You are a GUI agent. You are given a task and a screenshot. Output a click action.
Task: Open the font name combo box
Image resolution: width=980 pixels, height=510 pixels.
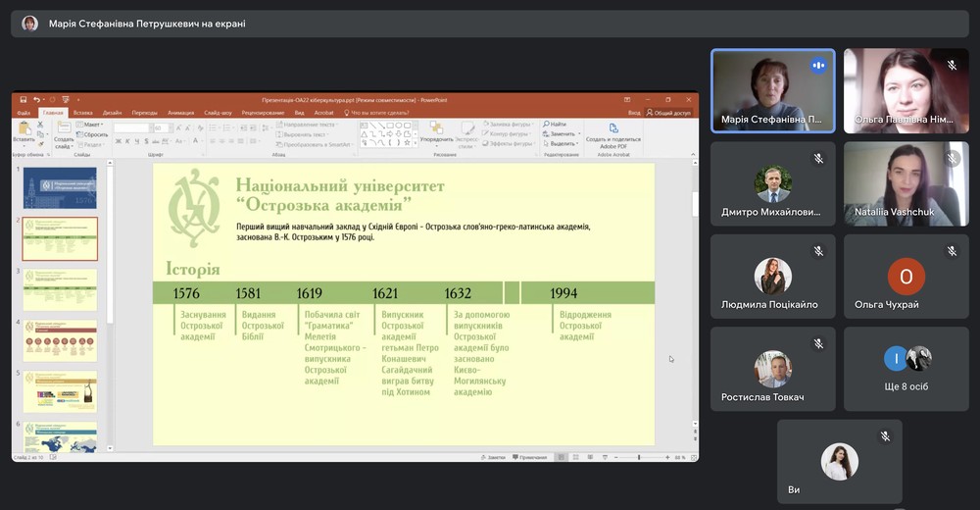[x=133, y=127]
